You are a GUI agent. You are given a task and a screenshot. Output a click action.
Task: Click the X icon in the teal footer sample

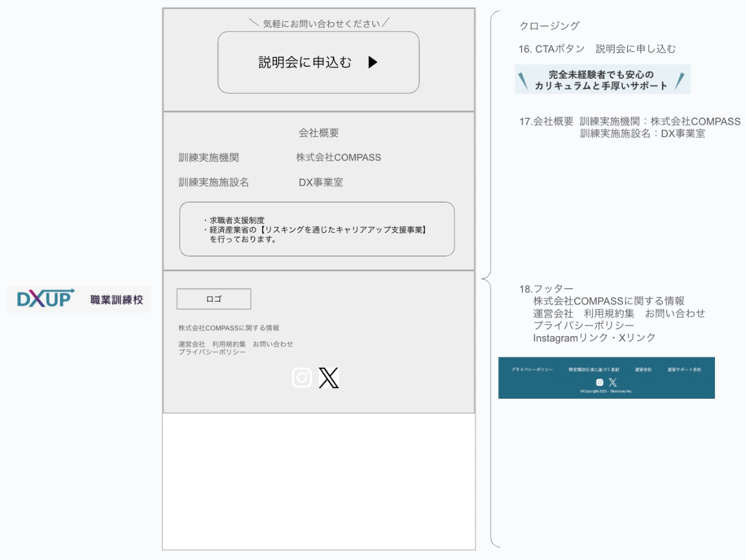coord(612,382)
